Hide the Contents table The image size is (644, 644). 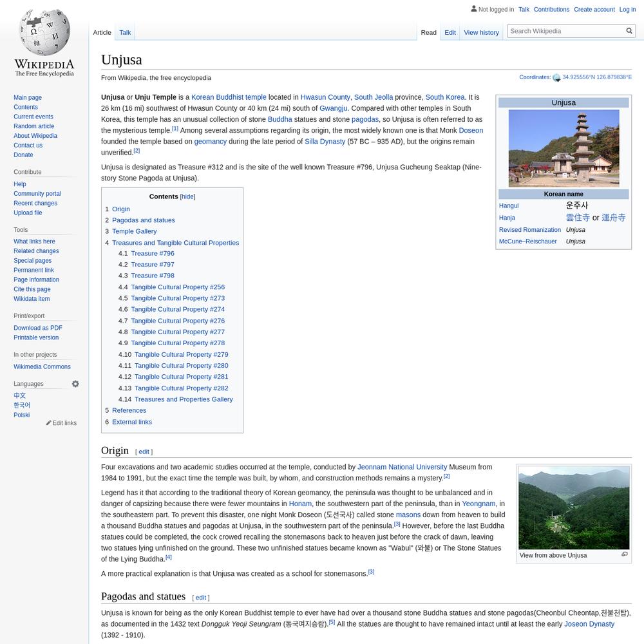(187, 196)
